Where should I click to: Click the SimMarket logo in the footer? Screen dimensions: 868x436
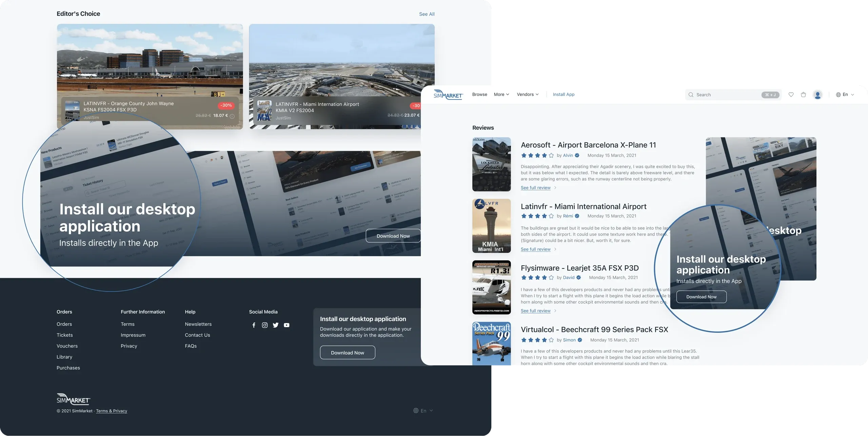coord(73,399)
